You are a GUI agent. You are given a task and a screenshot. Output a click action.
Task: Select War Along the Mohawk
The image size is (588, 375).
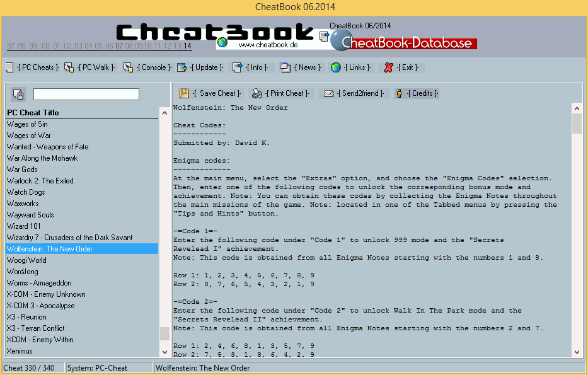coord(82,158)
